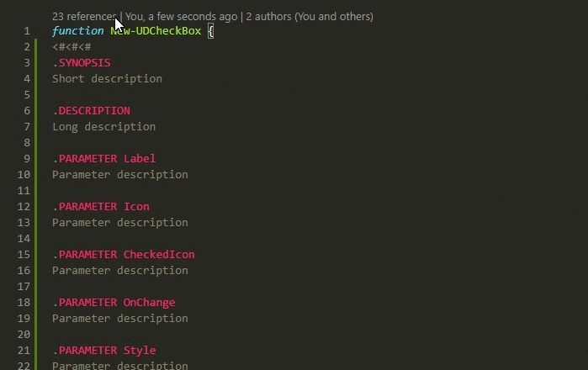Click '.PARAMETER Icon' on line 12
Image resolution: width=588 pixels, height=370 pixels.
[x=101, y=207]
